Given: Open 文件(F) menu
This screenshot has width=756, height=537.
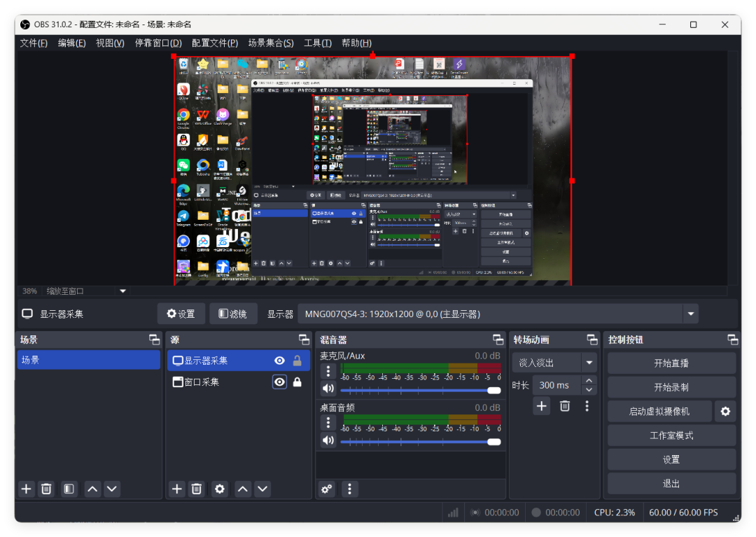Looking at the screenshot, I should point(34,43).
